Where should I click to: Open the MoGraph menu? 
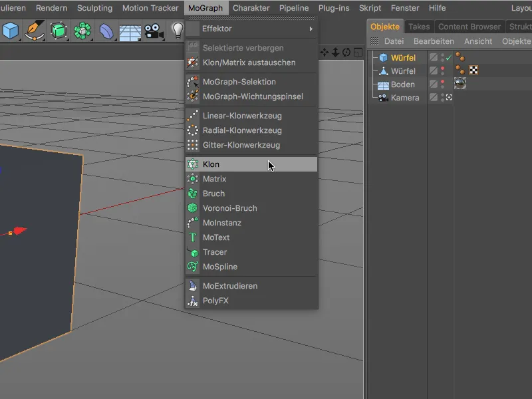tap(205, 8)
